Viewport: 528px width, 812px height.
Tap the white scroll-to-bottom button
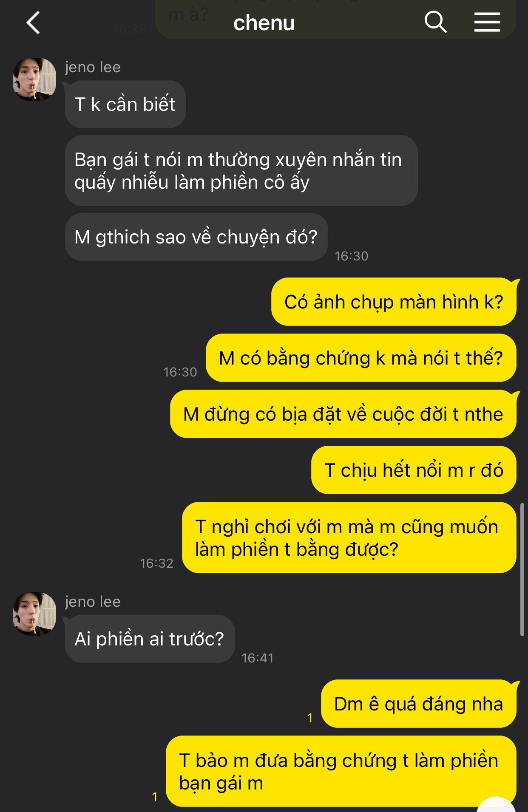pos(496,805)
